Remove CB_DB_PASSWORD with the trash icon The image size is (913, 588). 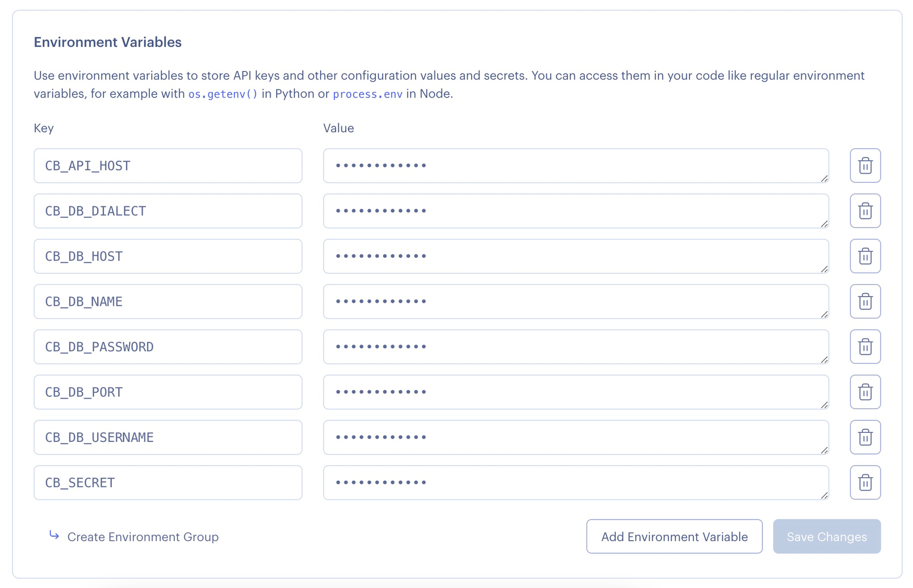pyautogui.click(x=865, y=347)
